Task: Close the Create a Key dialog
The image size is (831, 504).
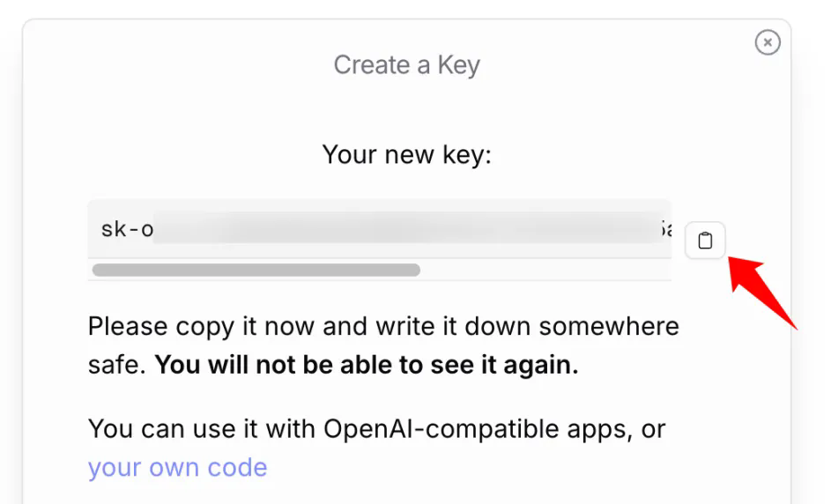Action: 768,42
